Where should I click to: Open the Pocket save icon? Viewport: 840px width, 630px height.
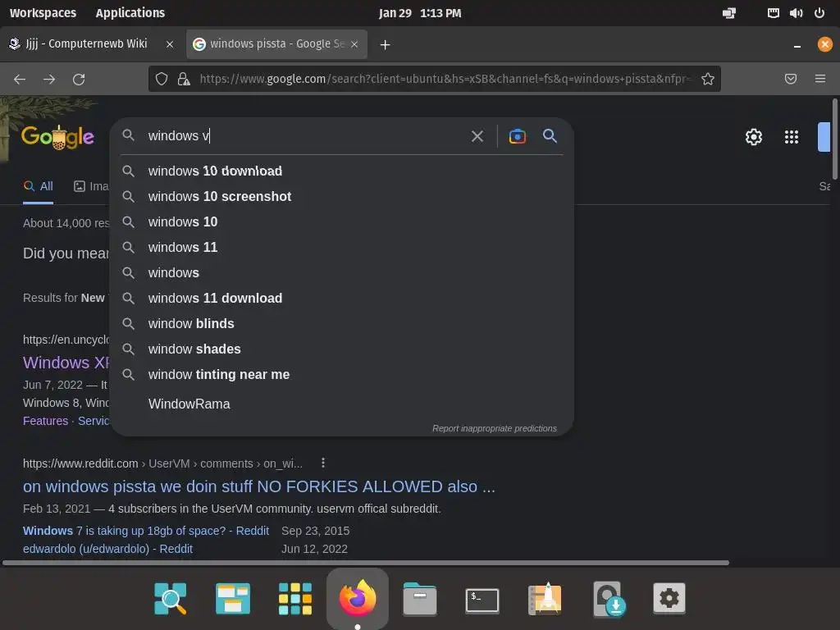791,80
